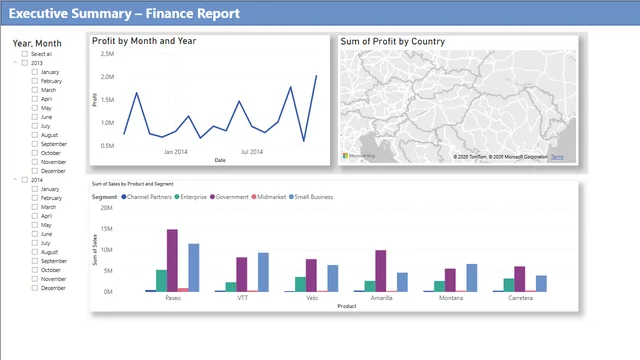Enable August under 2014
This screenshot has height=360, width=640.
pos(35,252)
